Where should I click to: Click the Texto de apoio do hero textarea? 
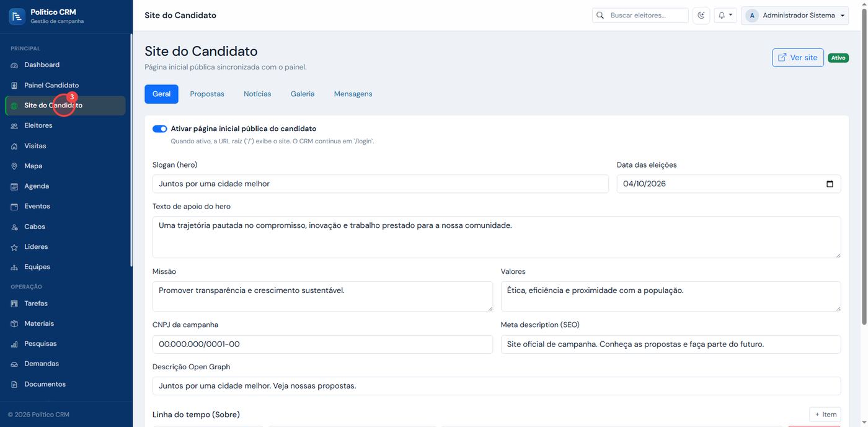[x=497, y=237]
